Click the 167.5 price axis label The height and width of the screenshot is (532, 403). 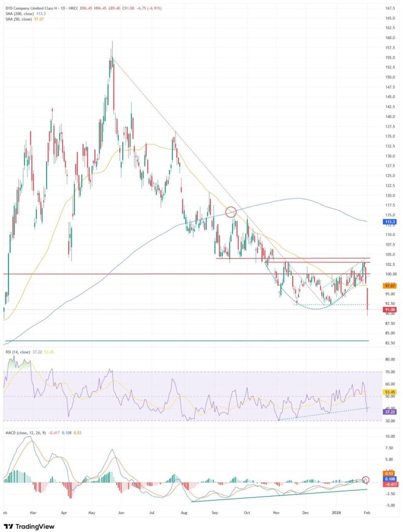point(391,8)
